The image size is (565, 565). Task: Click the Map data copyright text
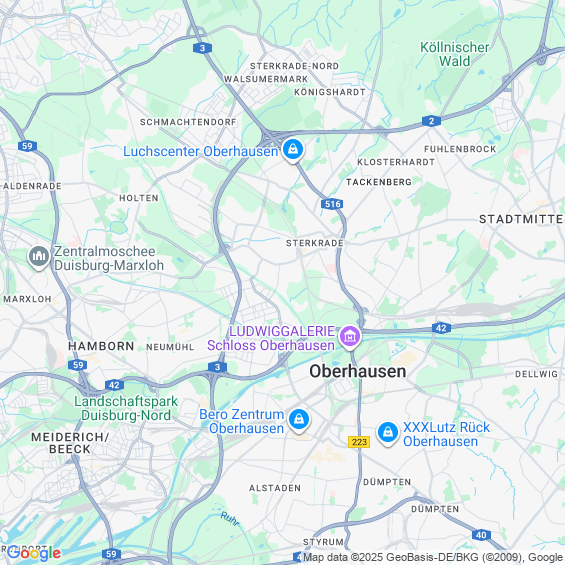433,557
